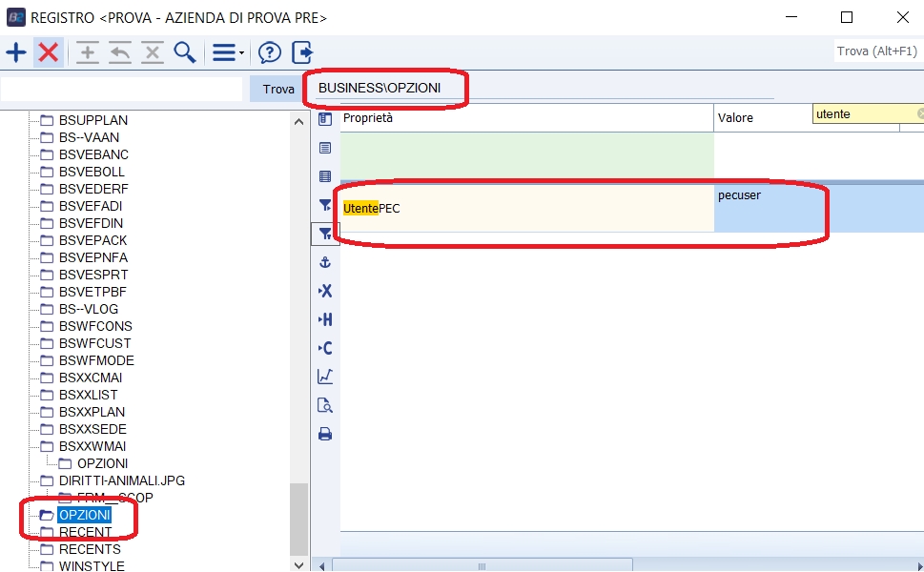
Task: Select BSXXPLAN folder in tree
Action: [92, 412]
